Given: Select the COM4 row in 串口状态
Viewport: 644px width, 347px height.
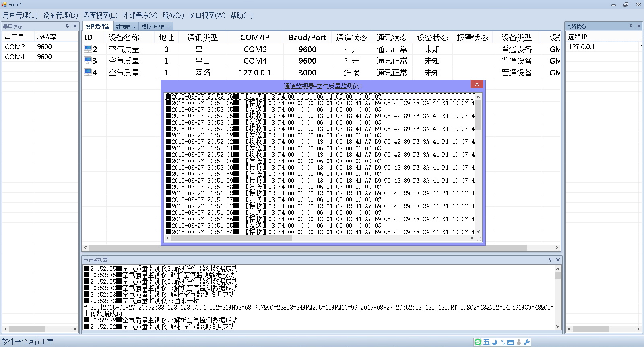Looking at the screenshot, I should click(x=40, y=57).
